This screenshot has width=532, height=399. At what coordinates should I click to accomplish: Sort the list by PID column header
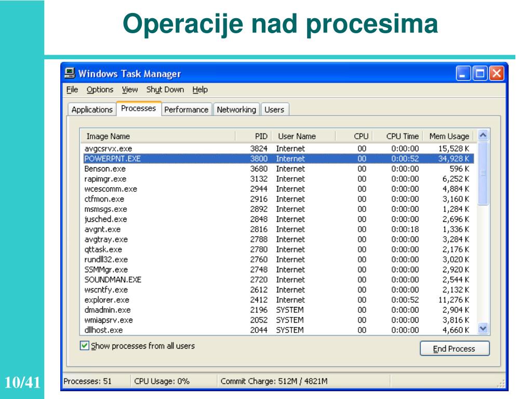coord(254,136)
